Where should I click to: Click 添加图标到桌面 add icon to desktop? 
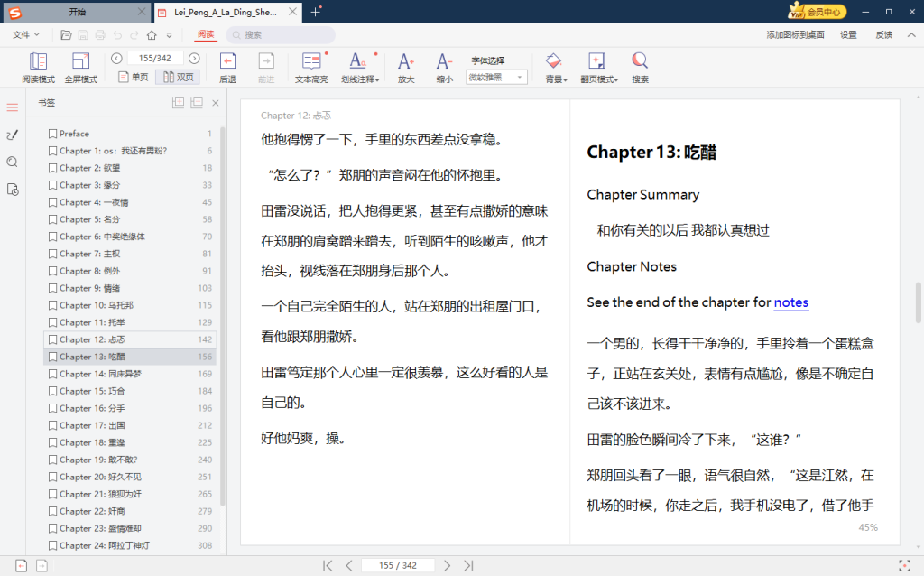[795, 35]
